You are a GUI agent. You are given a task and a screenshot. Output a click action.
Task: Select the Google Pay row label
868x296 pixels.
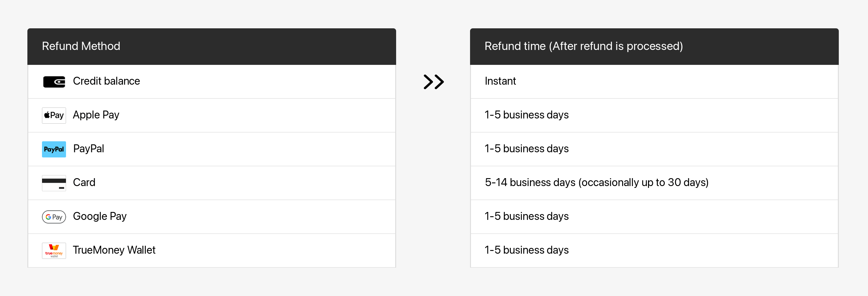(x=100, y=216)
